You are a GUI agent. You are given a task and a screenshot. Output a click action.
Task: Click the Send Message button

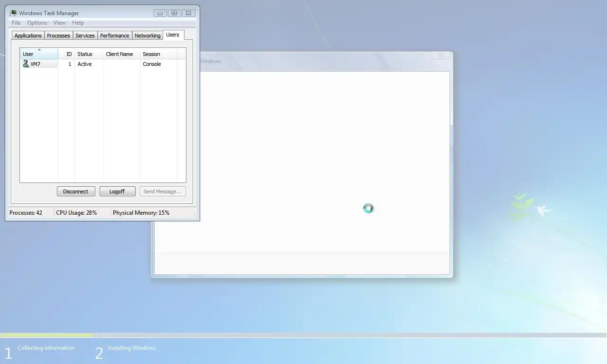pyautogui.click(x=162, y=191)
